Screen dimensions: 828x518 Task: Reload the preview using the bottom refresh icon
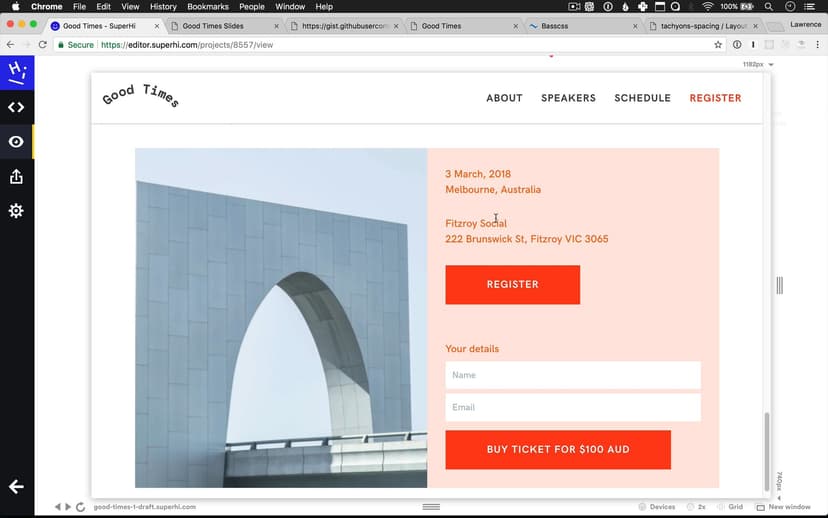pos(81,507)
